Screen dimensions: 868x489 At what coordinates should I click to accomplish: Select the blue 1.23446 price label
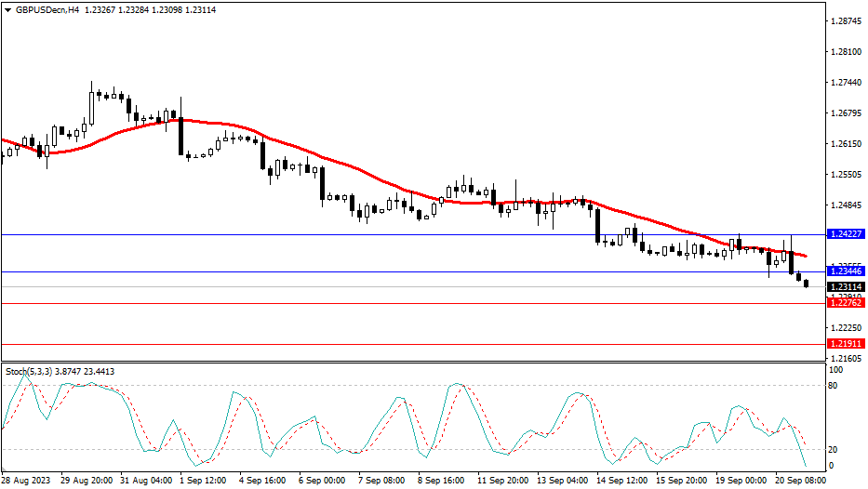845,271
